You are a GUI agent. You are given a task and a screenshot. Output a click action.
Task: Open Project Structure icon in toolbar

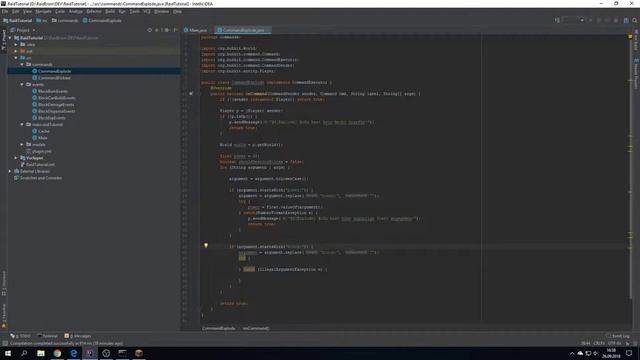pos(626,20)
